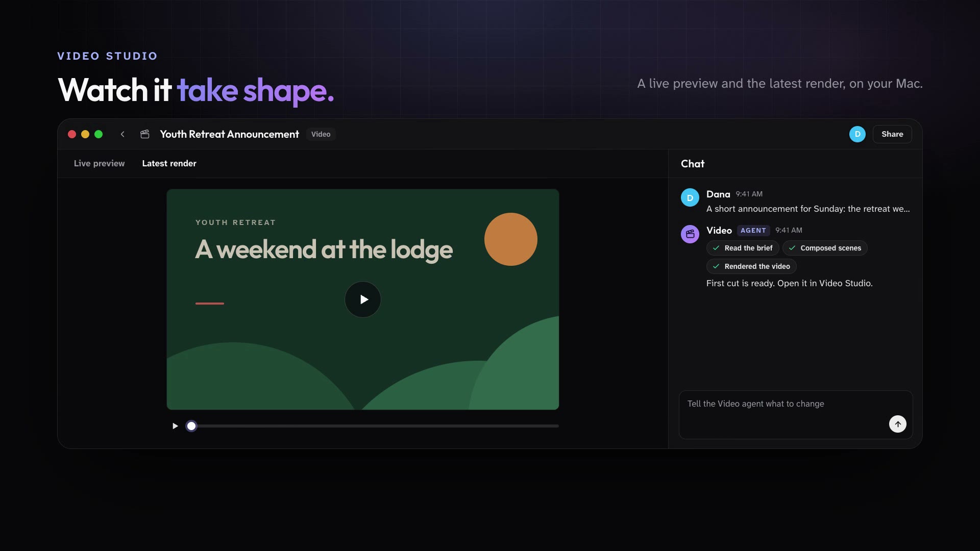980x551 pixels.
Task: Click the Video tag next to title
Action: coord(321,134)
